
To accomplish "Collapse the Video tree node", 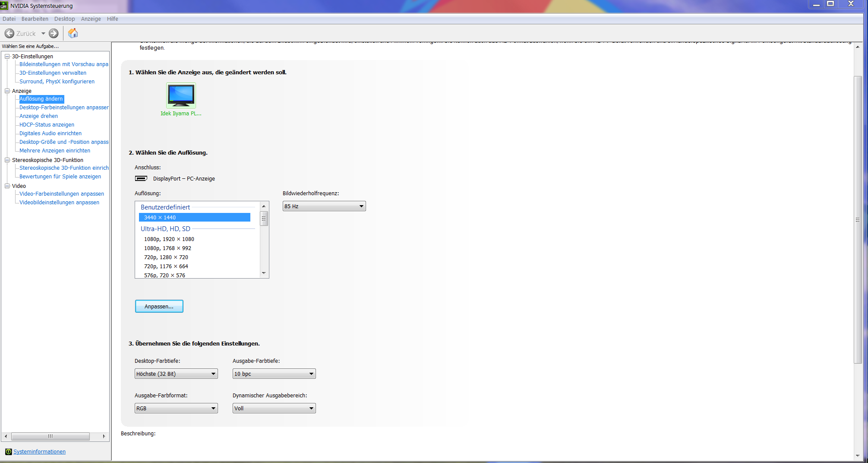I will (7, 186).
